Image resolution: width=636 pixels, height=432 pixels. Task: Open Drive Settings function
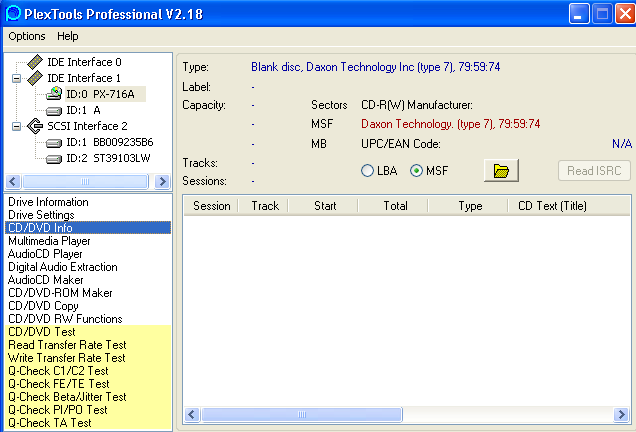(x=88, y=215)
